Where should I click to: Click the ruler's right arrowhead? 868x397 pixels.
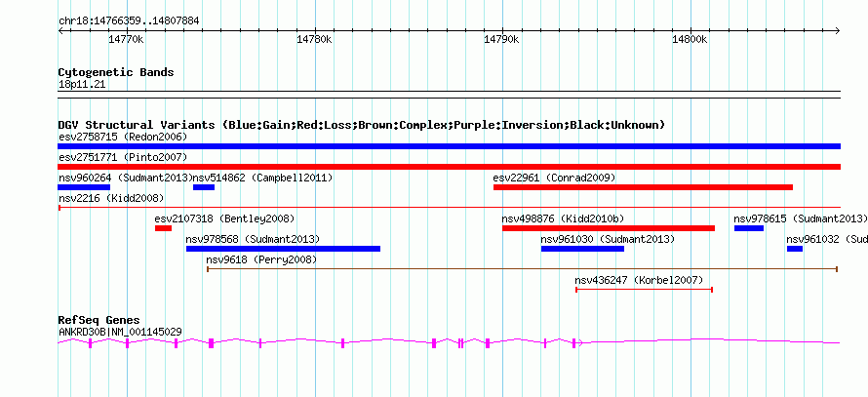click(x=838, y=30)
